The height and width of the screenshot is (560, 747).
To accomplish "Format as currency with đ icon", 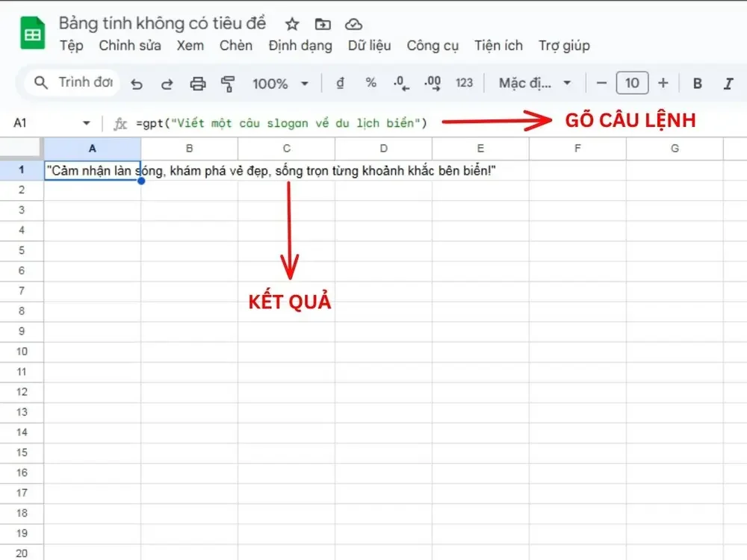I will tap(340, 84).
